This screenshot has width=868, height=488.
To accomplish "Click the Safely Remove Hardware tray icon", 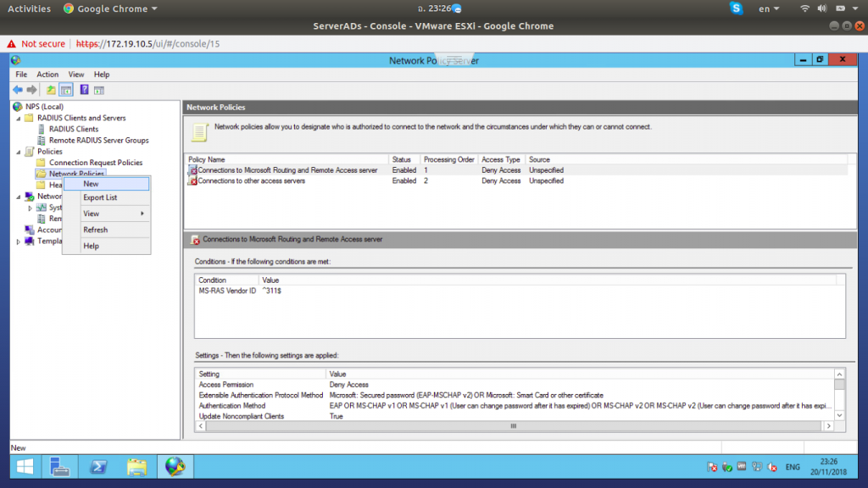I will click(x=726, y=468).
